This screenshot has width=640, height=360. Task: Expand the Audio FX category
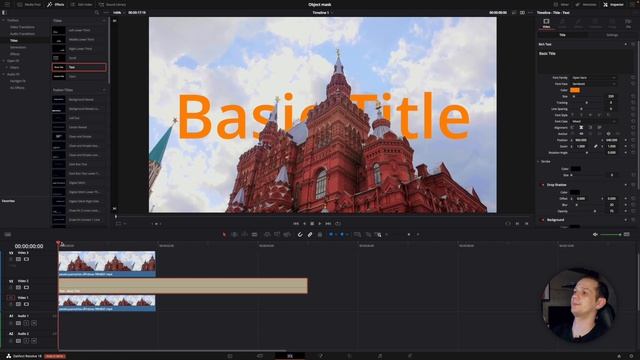4,74
